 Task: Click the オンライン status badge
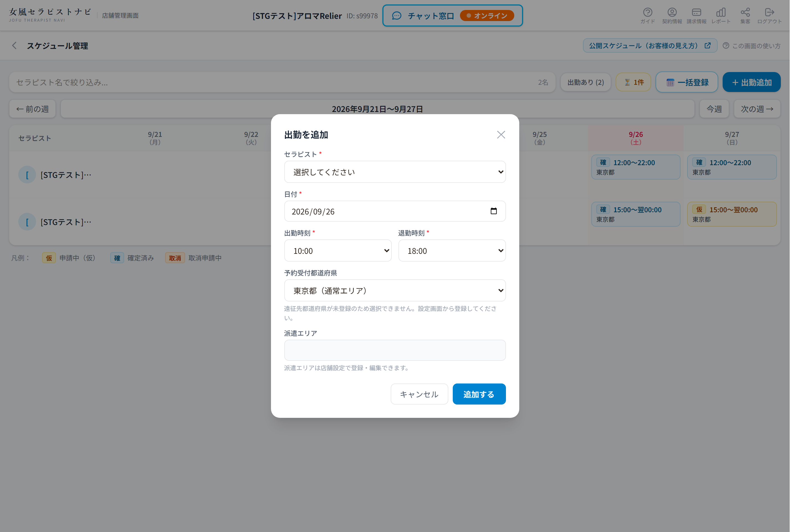click(x=487, y=16)
